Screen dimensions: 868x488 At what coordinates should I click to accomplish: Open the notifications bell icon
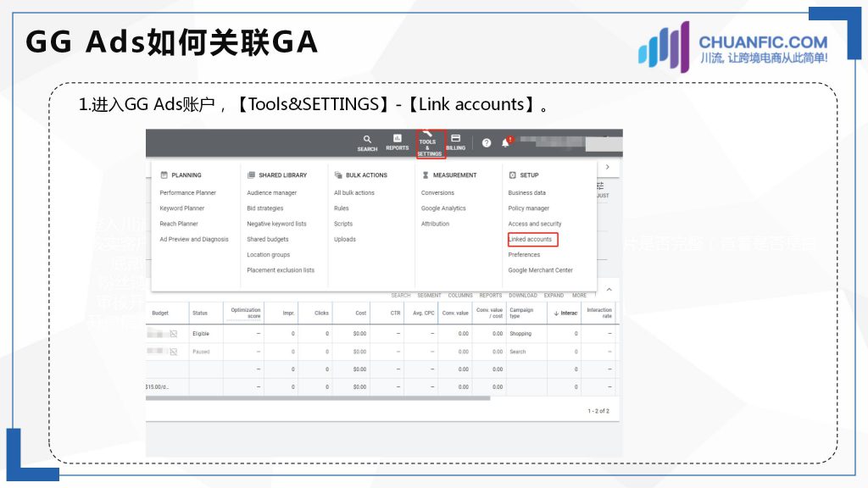(505, 142)
